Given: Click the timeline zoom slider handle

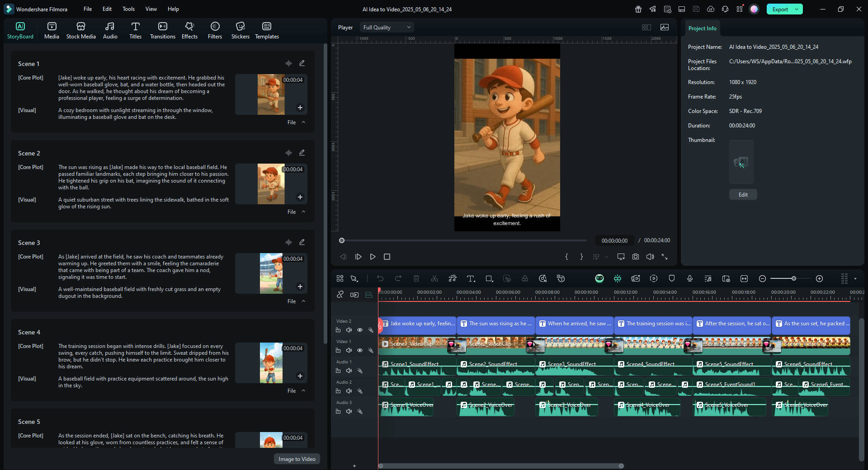Looking at the screenshot, I should (x=793, y=279).
